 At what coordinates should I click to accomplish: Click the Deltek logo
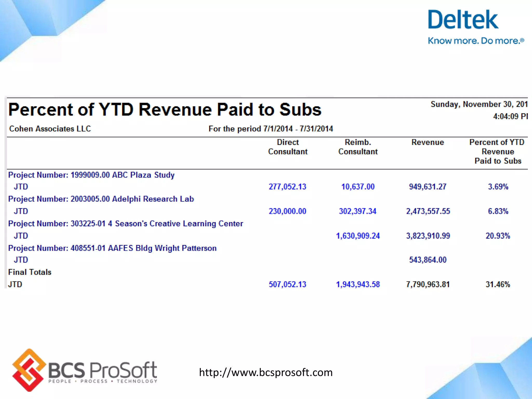click(x=463, y=20)
